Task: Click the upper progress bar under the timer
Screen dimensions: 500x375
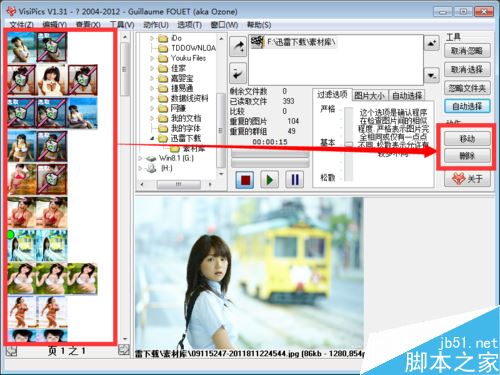Action: point(270,154)
